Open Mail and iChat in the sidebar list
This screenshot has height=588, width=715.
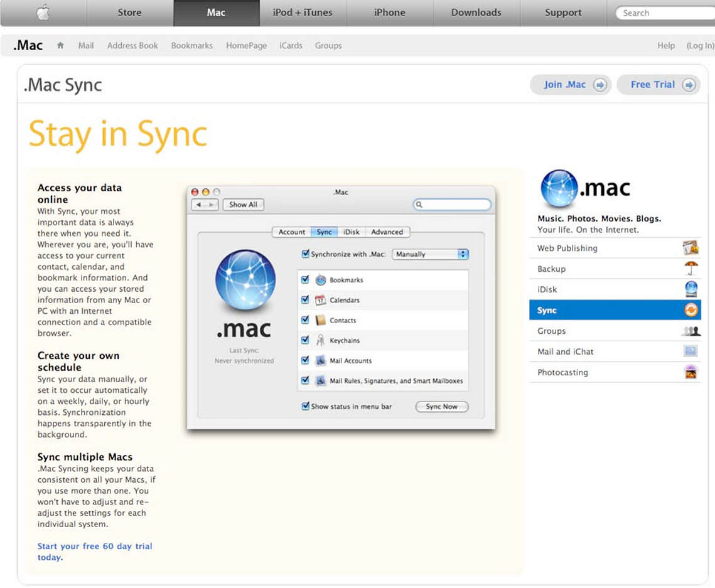(x=615, y=351)
